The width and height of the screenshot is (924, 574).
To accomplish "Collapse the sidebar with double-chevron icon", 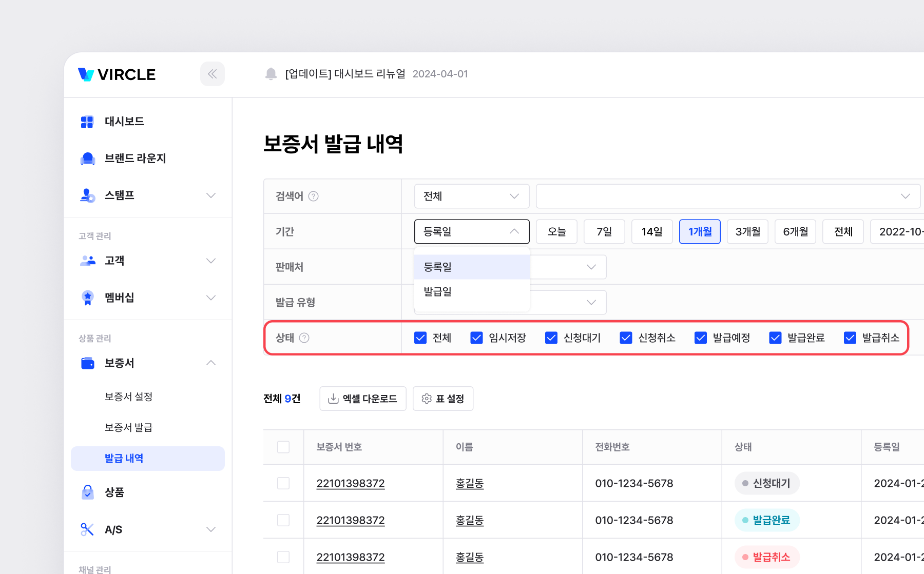I will 212,74.
